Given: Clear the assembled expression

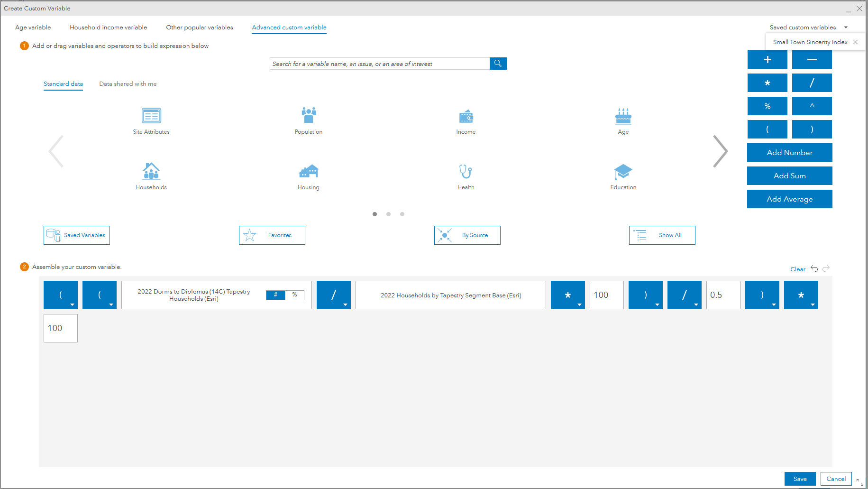Looking at the screenshot, I should click(798, 268).
